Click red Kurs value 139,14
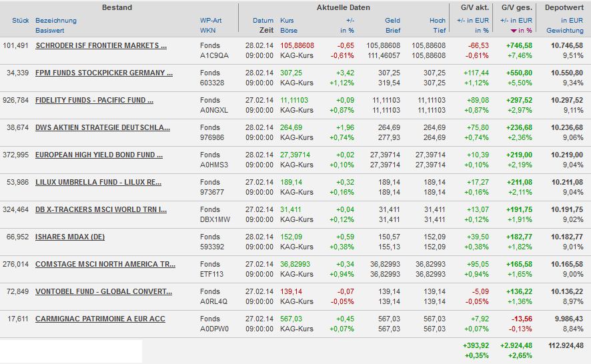Screen dimensions: 591x364 [291, 291]
